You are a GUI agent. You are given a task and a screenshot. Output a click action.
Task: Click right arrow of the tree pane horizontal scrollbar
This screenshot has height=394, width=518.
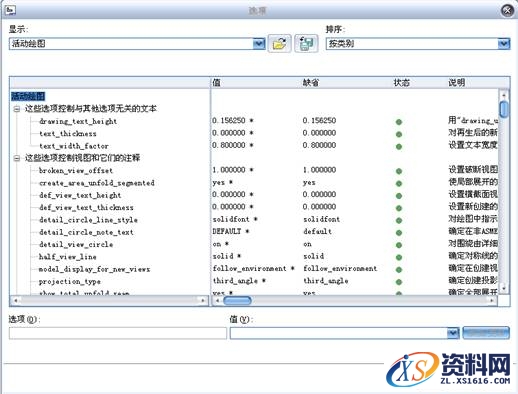click(203, 301)
